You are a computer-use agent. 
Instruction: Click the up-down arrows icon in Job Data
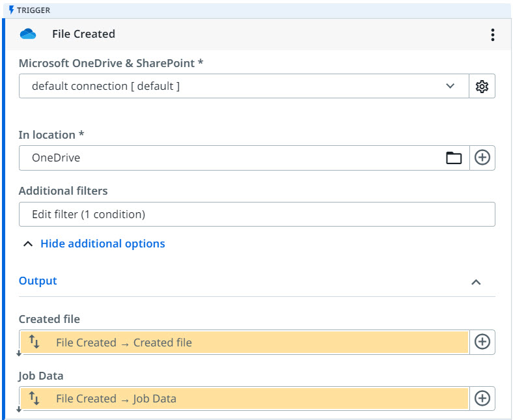coord(35,399)
